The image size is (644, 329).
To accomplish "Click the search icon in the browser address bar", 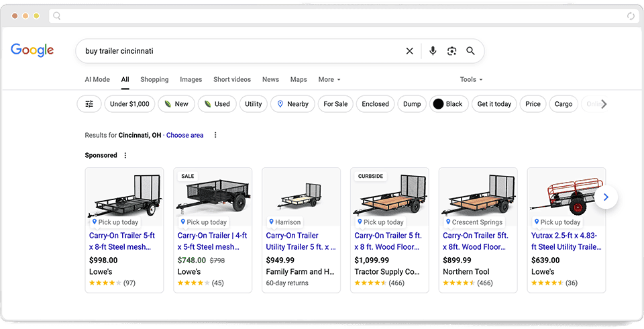I will (x=57, y=16).
